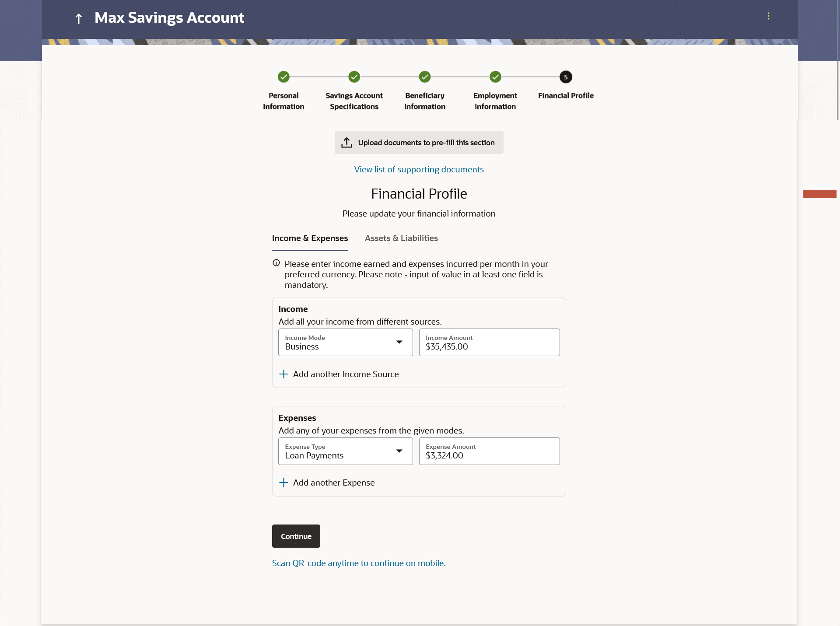
Task: Click the info icon beside the income note
Action: [x=276, y=263]
